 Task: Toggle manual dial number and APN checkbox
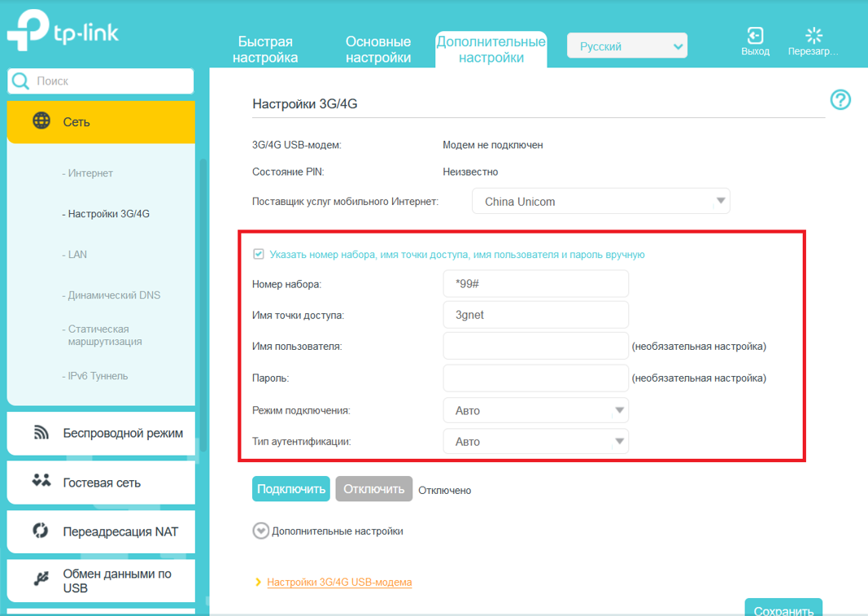tap(259, 255)
